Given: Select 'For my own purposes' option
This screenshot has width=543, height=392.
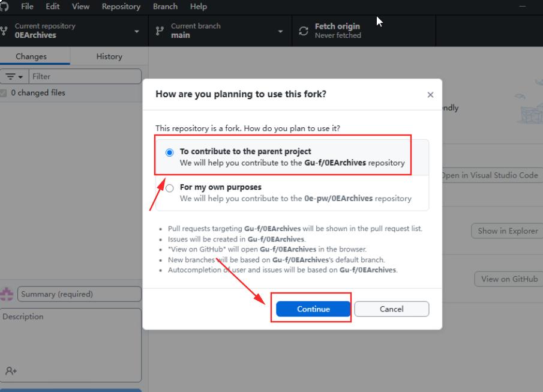Looking at the screenshot, I should click(x=170, y=188).
